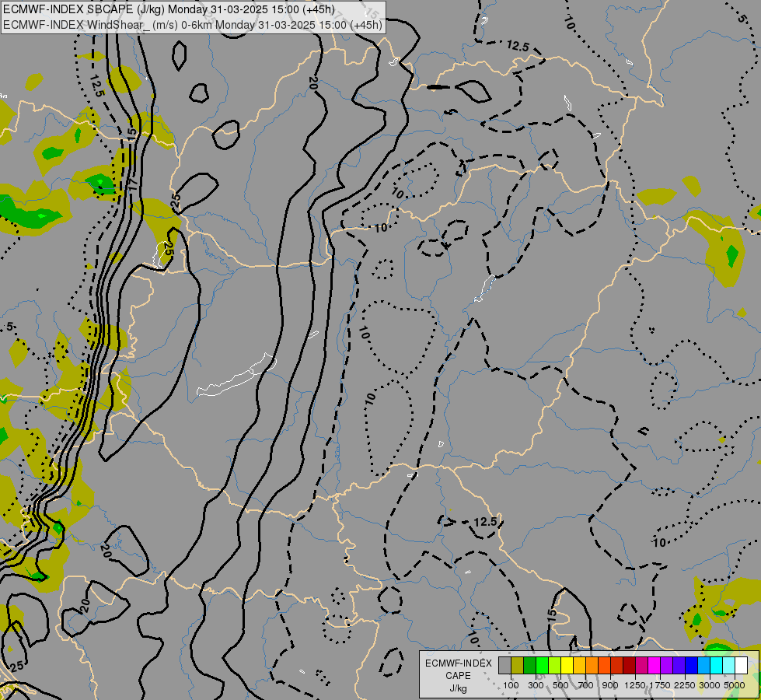
Task: Click the SBCAPE (J/kg) title line
Action: click(169, 9)
